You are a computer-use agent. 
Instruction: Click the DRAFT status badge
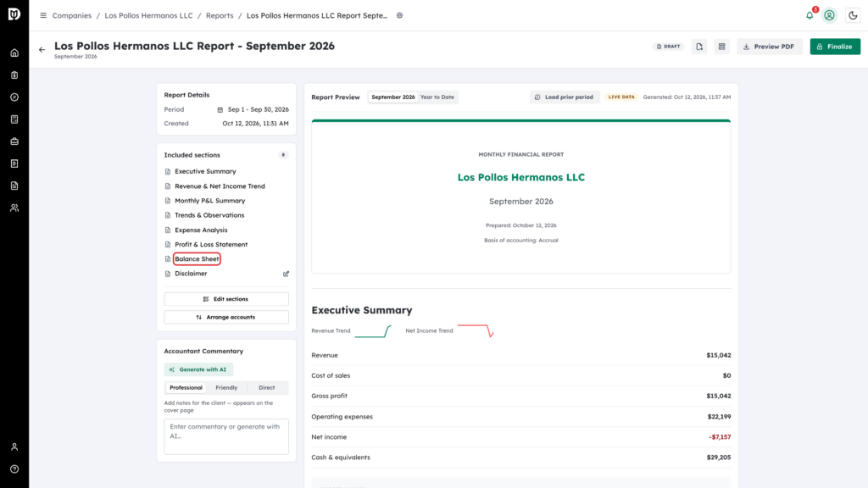point(668,47)
